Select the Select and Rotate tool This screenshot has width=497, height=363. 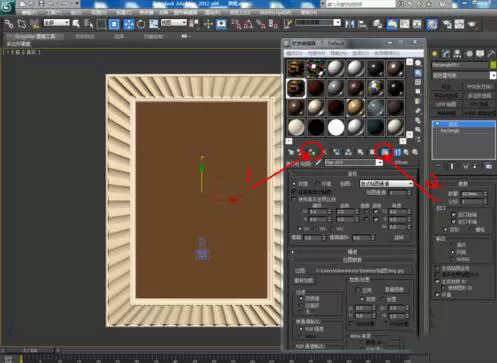[141, 24]
